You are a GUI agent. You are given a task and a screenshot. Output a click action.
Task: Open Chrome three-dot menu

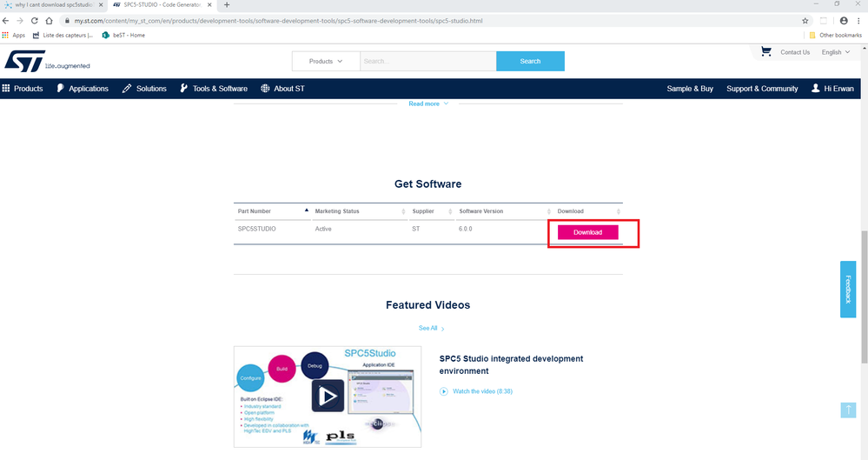pos(858,21)
